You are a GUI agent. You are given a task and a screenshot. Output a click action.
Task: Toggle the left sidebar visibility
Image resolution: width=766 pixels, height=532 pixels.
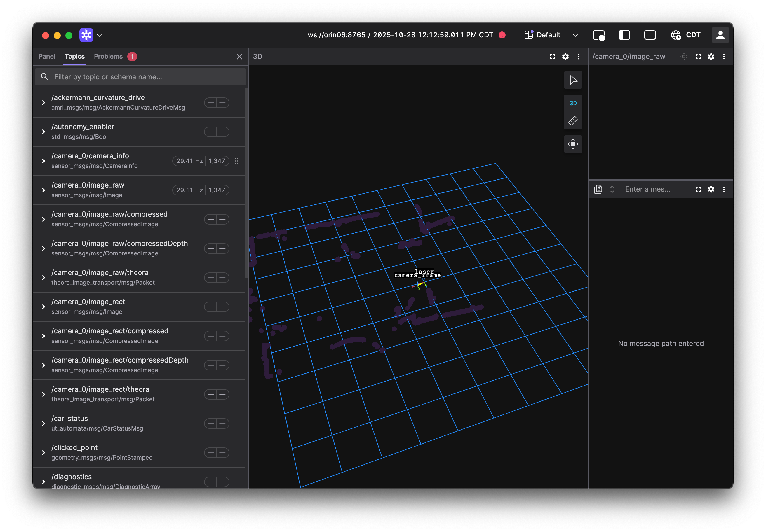pos(624,35)
